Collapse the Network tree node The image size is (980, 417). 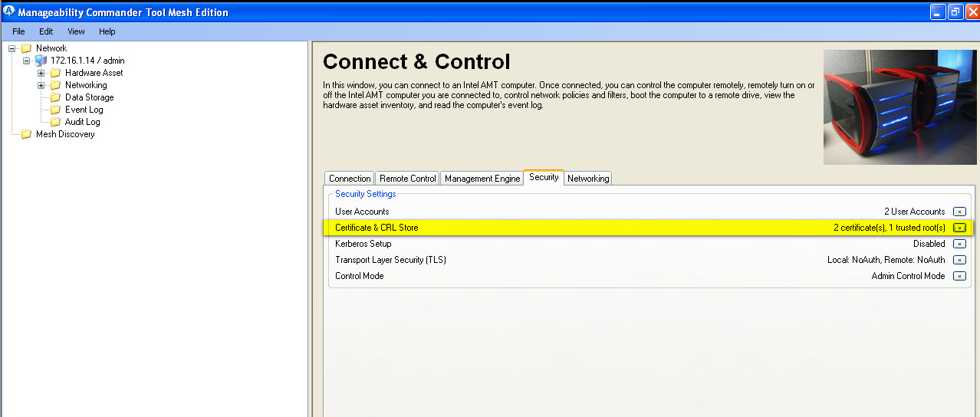click(12, 48)
